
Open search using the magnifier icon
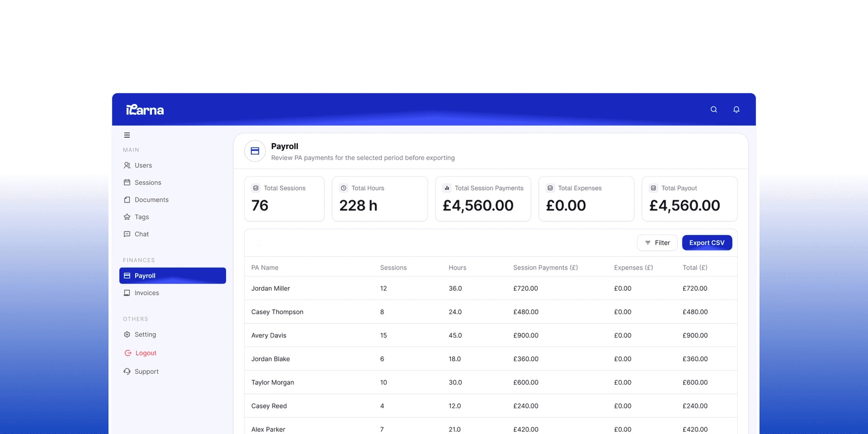click(714, 110)
